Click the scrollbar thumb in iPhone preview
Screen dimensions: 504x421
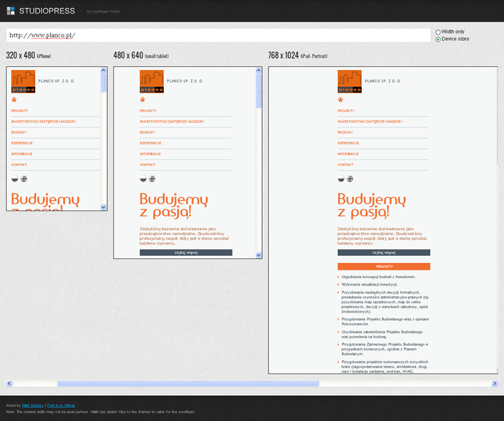point(103,83)
